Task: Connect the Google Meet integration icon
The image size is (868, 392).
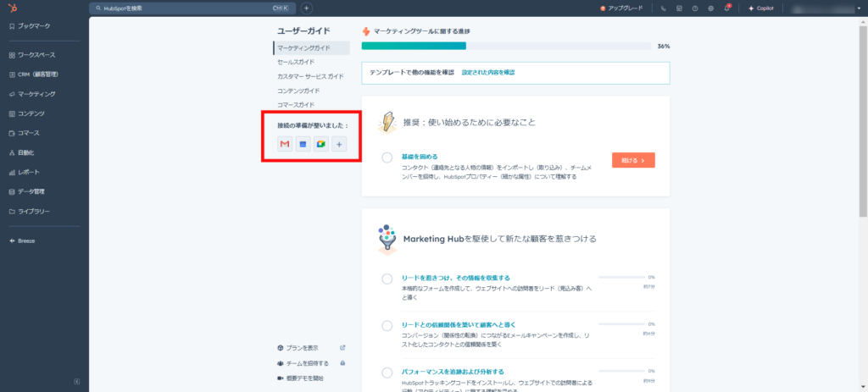Action: [321, 144]
